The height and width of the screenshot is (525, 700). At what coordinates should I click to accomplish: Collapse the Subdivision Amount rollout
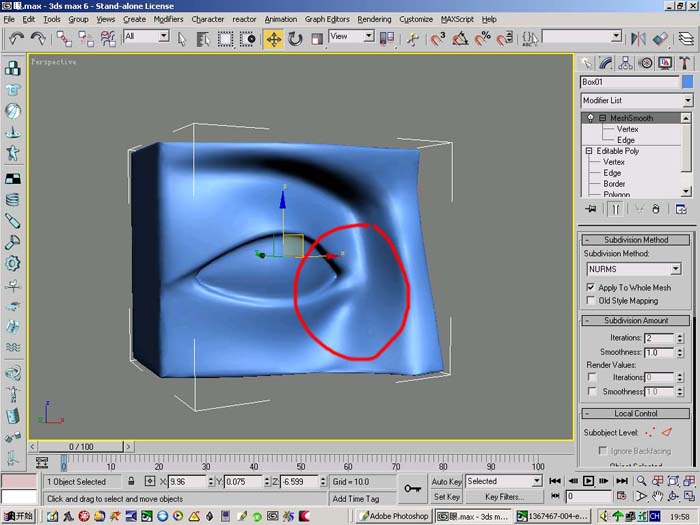(636, 321)
